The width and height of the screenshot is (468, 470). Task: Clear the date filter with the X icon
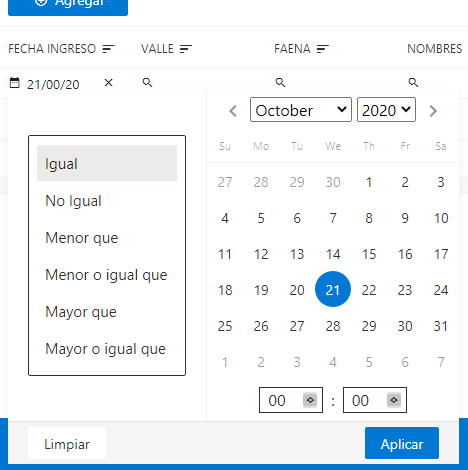(108, 82)
